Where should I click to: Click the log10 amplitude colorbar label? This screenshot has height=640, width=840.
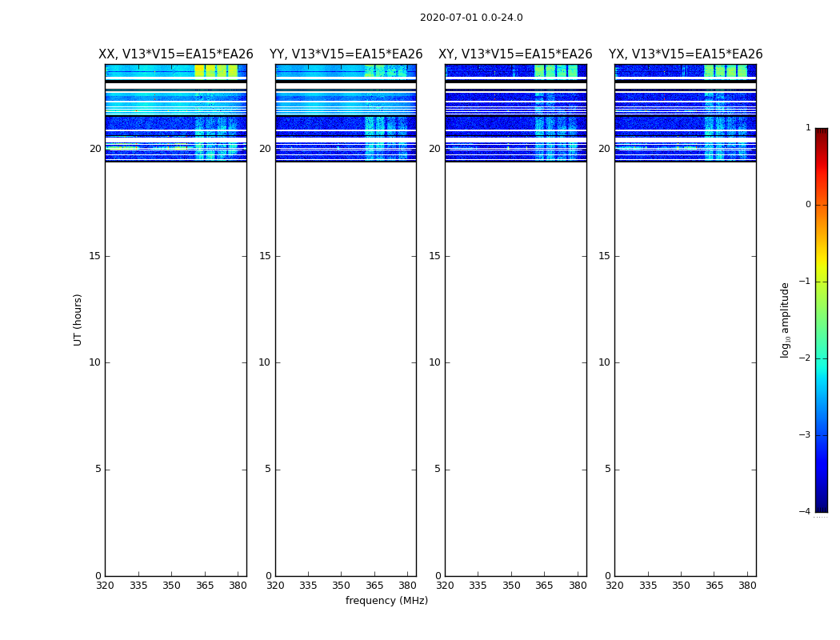pos(786,319)
